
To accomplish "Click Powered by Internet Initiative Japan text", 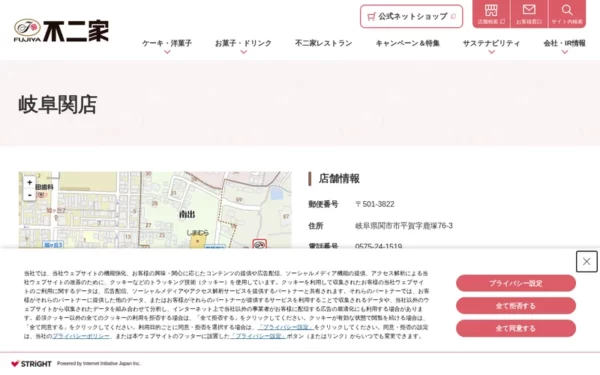I will click(x=99, y=364).
